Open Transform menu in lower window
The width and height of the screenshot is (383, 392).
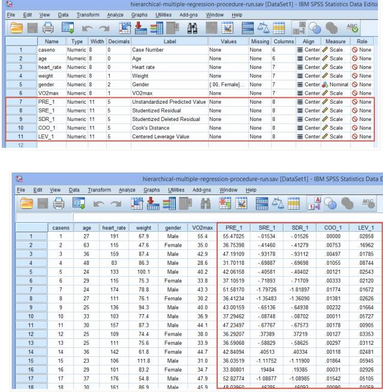99,190
